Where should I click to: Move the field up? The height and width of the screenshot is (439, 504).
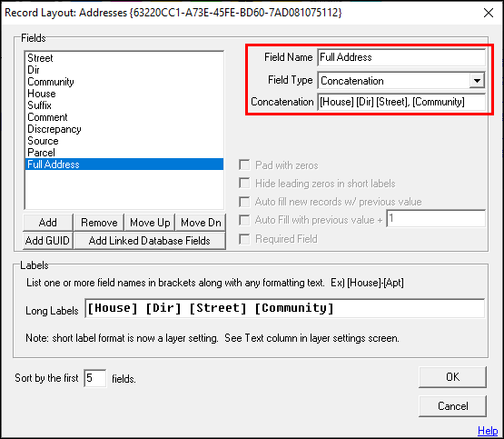pyautogui.click(x=150, y=223)
